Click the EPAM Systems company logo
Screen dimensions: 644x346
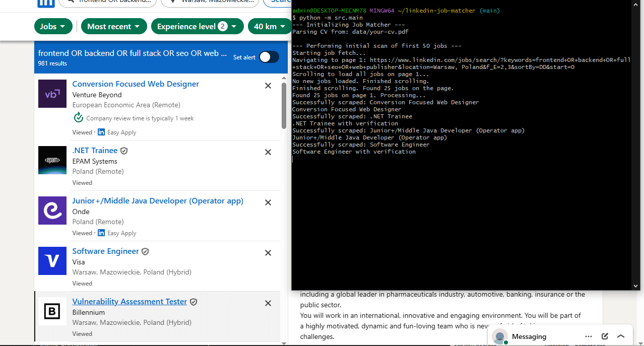pos(52,160)
